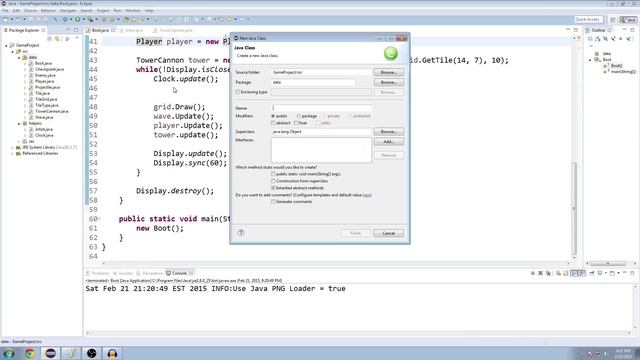
Task: Collapse the src folder node
Action: [x=13, y=51]
